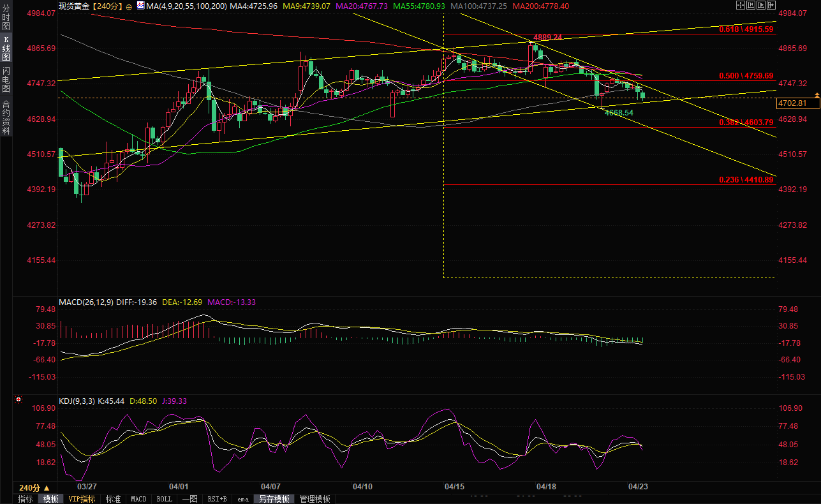Click the MACD(26,12,9) indicator label

coord(86,302)
